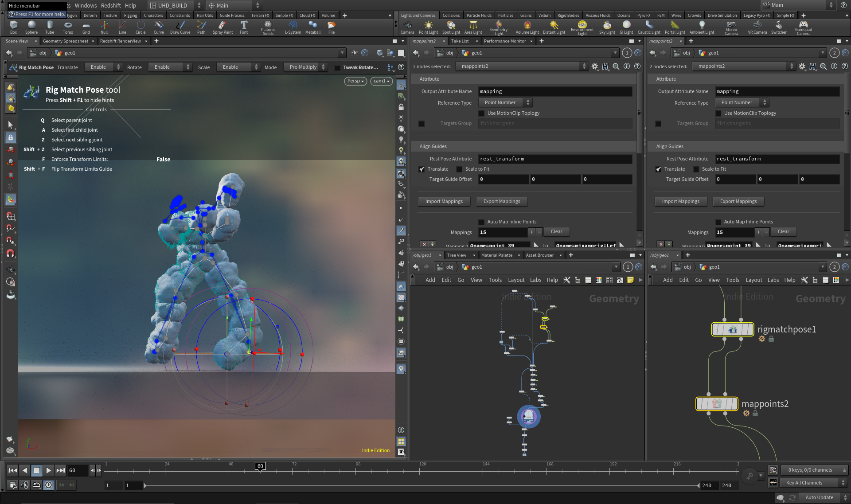Select the Spray Paint tool
Viewport: 851px width, 504px height.
(223, 27)
